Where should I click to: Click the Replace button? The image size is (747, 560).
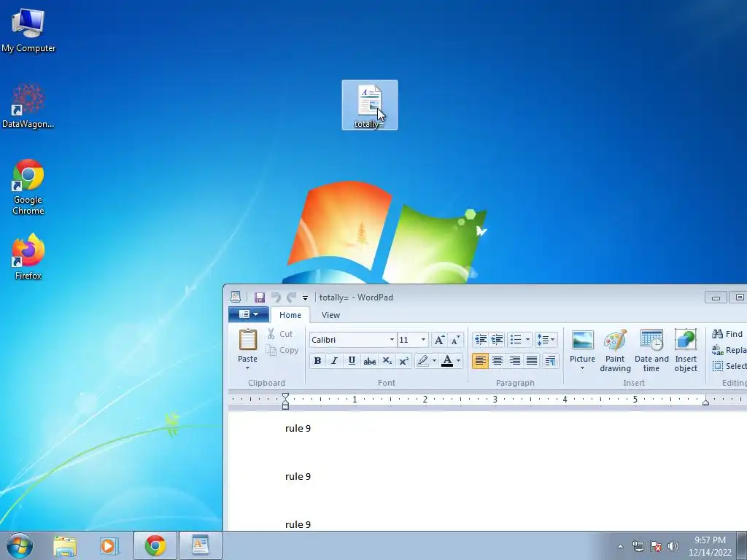click(729, 350)
